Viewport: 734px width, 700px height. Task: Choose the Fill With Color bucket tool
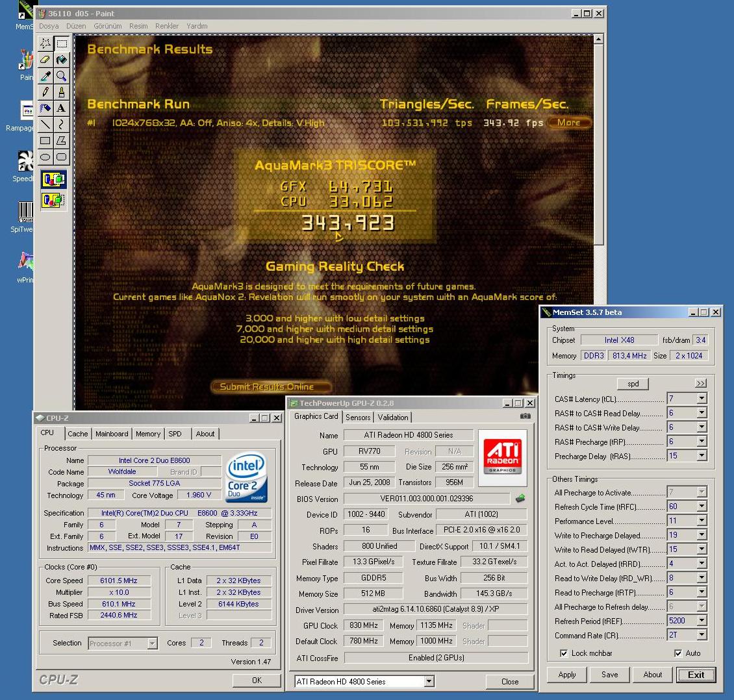(61, 60)
